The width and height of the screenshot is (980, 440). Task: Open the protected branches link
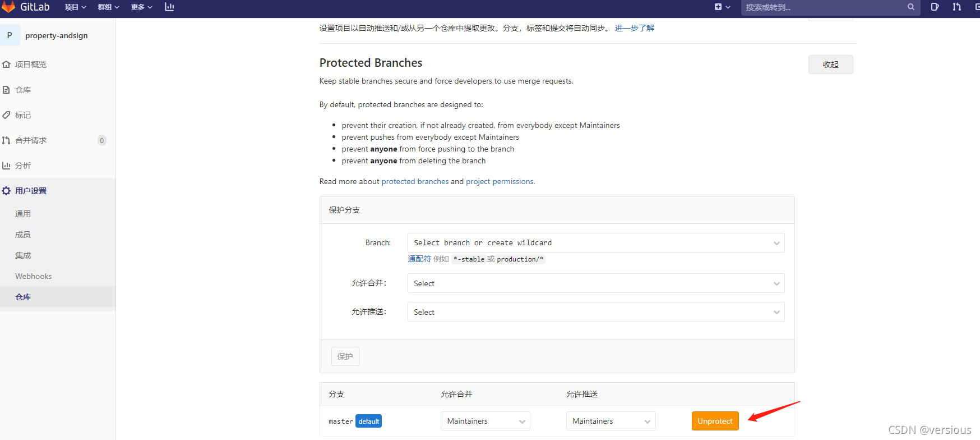(415, 181)
